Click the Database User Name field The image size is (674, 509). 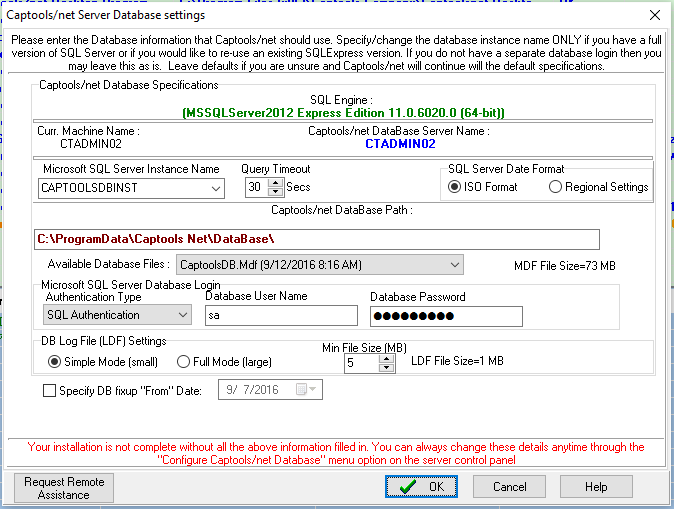(x=281, y=316)
